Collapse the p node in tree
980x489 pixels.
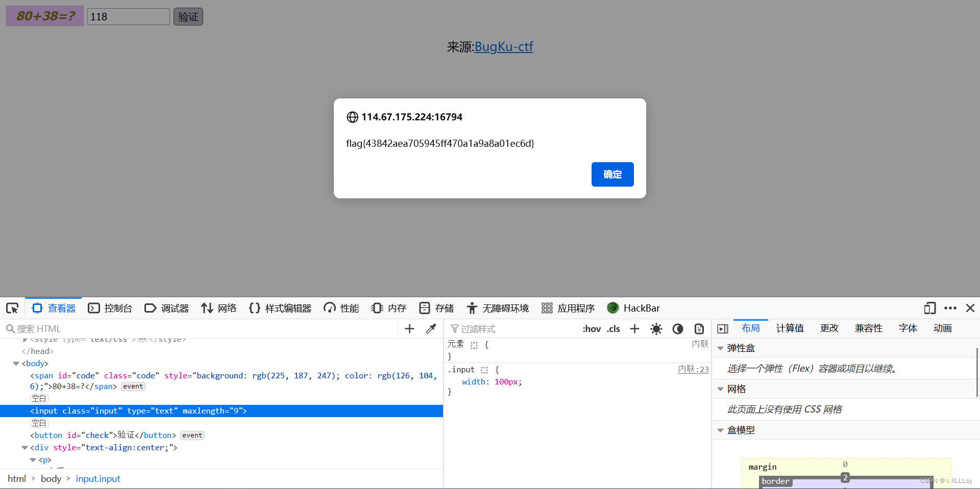[x=33, y=460]
